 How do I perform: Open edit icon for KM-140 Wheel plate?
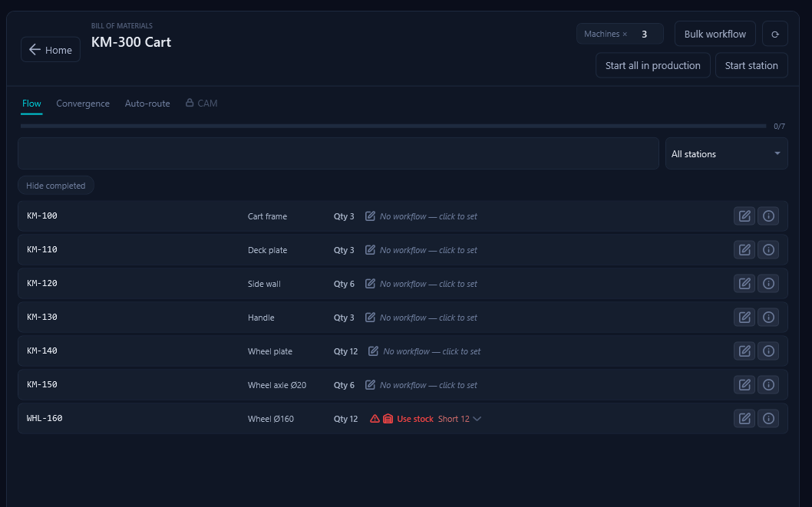tap(744, 351)
